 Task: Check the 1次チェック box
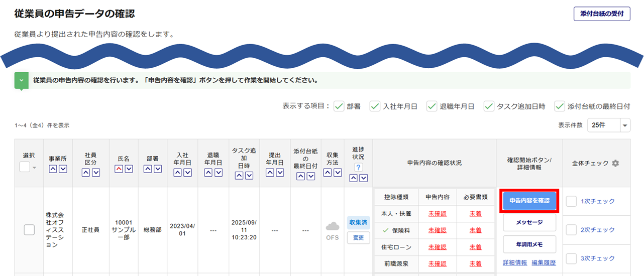[571, 201]
